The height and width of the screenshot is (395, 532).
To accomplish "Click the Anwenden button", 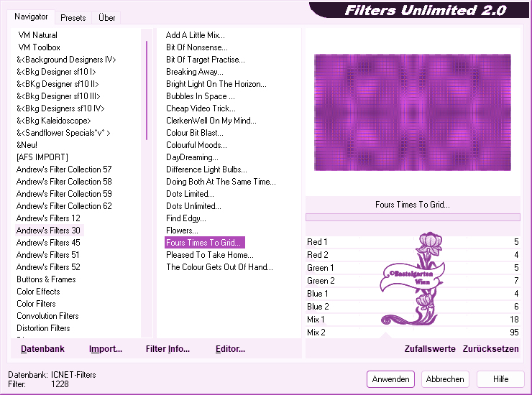I will [x=390, y=379].
